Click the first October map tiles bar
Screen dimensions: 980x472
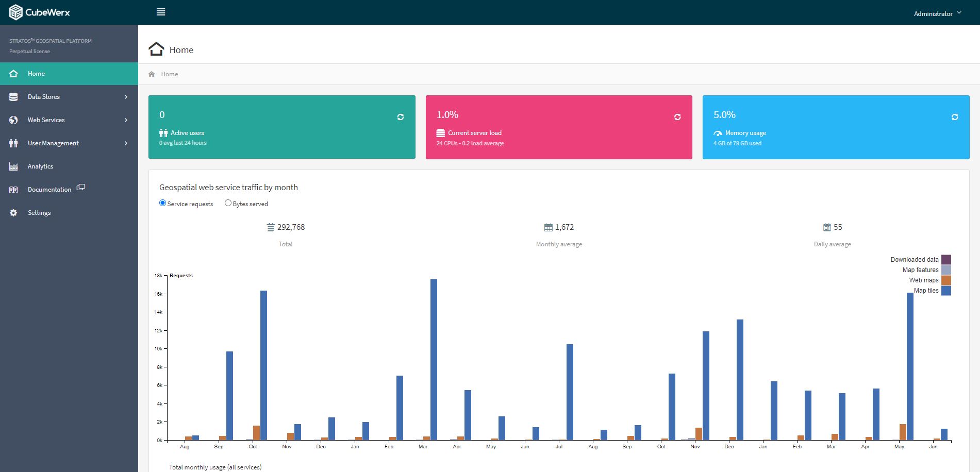(x=263, y=365)
